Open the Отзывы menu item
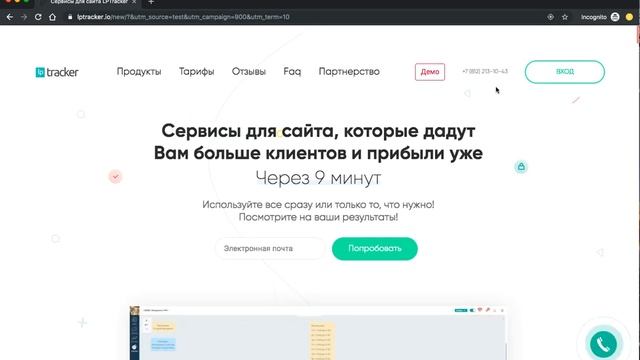Viewport: 640px width, 360px height. [x=249, y=71]
